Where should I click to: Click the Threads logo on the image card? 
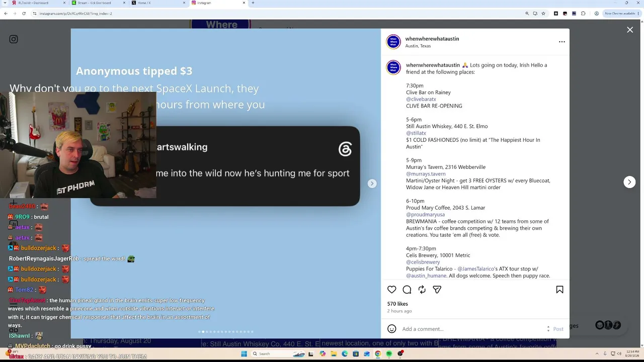345,149
